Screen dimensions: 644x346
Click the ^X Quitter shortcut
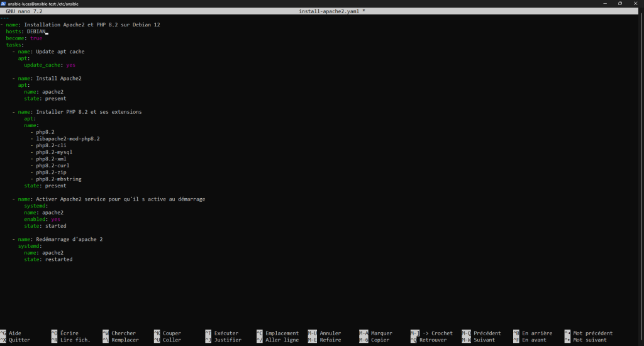[15, 340]
